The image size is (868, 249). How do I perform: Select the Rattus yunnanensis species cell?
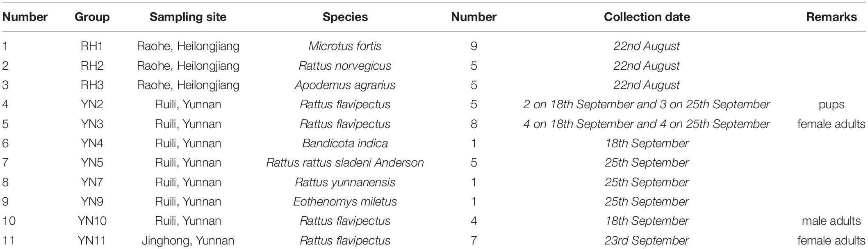pos(345,182)
